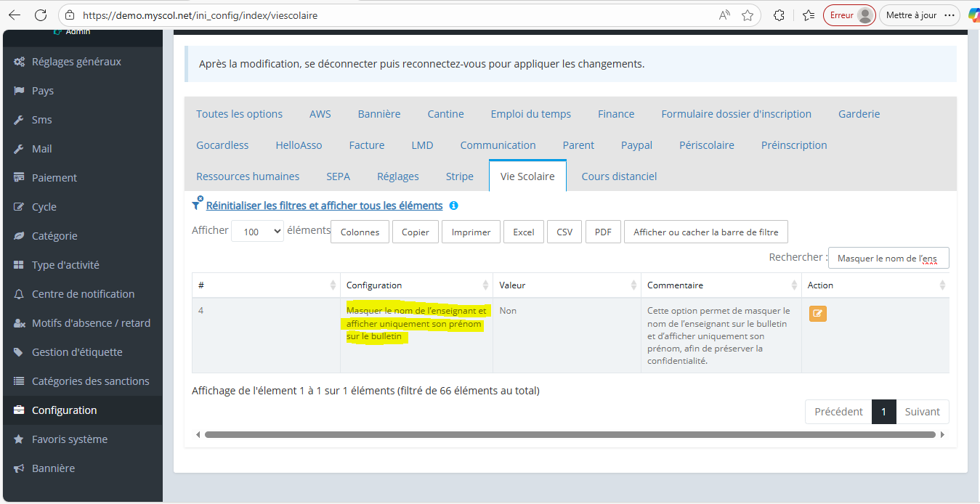
Task: Click the favorites star icon in address bar
Action: pos(747,15)
